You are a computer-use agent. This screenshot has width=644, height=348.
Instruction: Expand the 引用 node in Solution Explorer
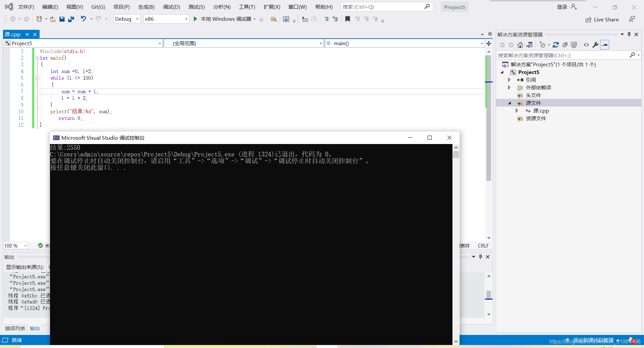click(509, 80)
